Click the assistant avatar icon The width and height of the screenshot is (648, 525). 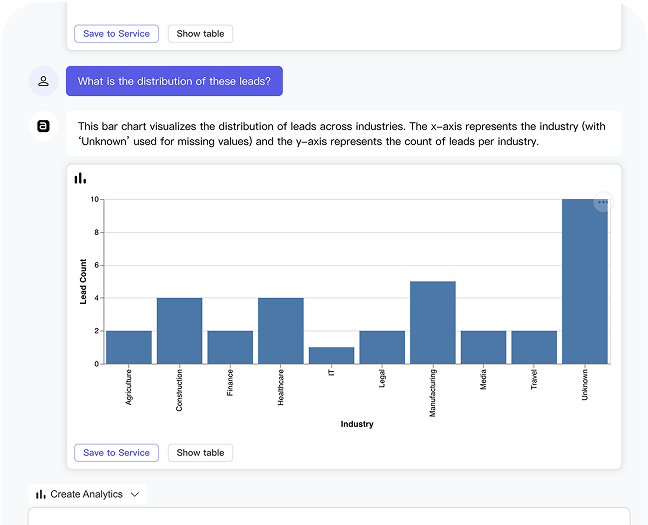click(43, 126)
